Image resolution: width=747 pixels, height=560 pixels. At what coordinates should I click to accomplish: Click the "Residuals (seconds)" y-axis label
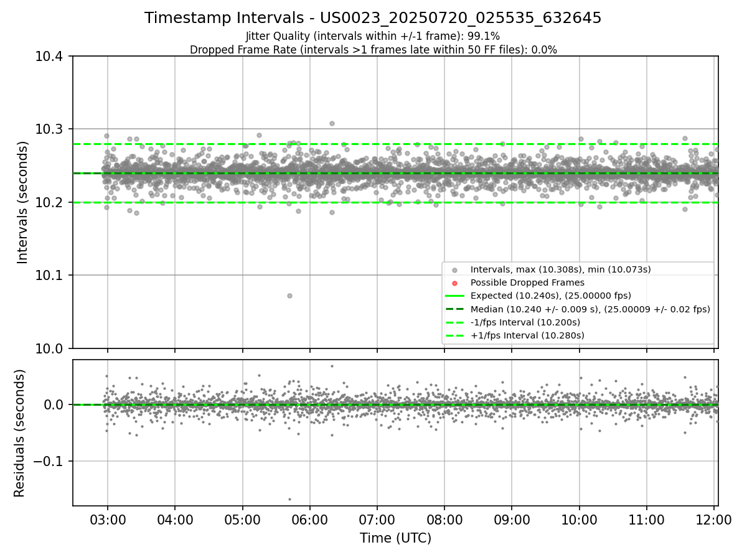20,433
